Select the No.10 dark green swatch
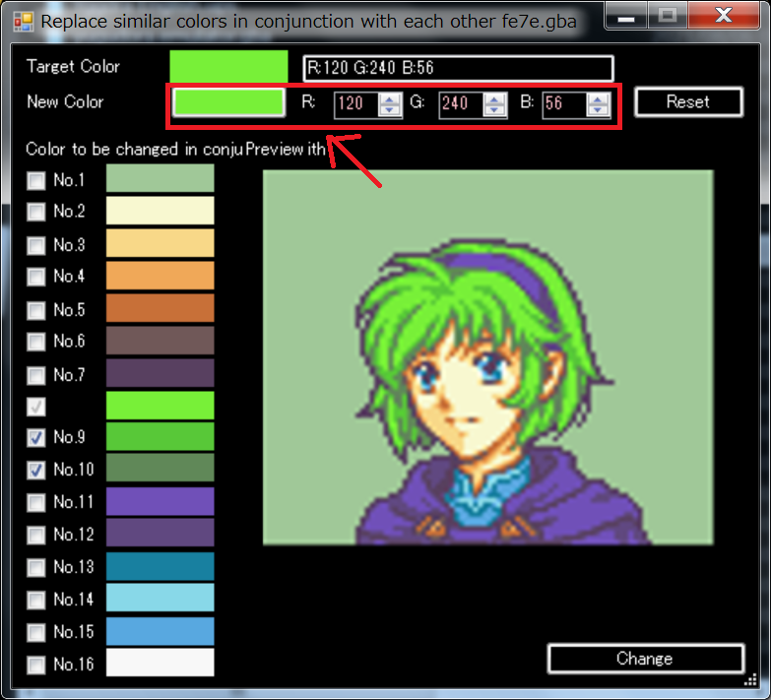Screen dimensions: 771x700 (161, 468)
